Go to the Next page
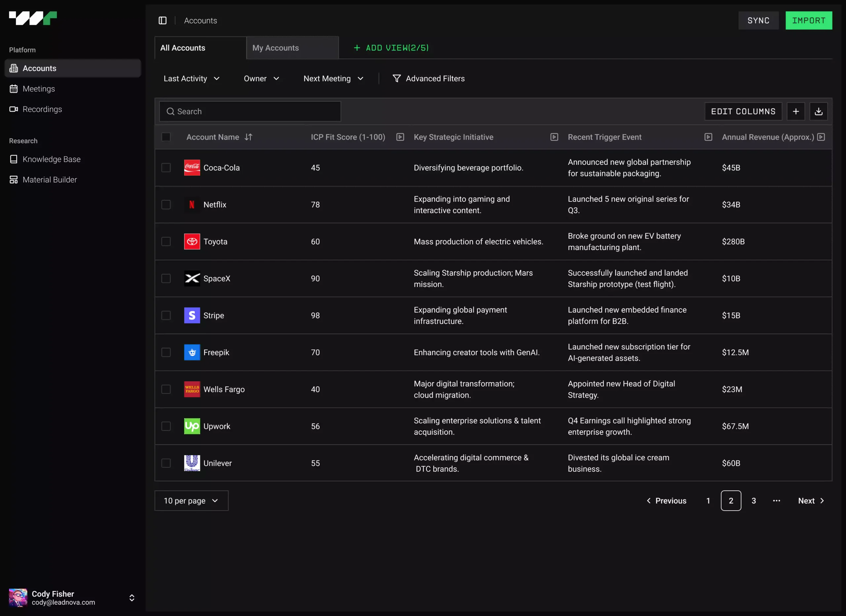The width and height of the screenshot is (846, 616). pyautogui.click(x=811, y=501)
